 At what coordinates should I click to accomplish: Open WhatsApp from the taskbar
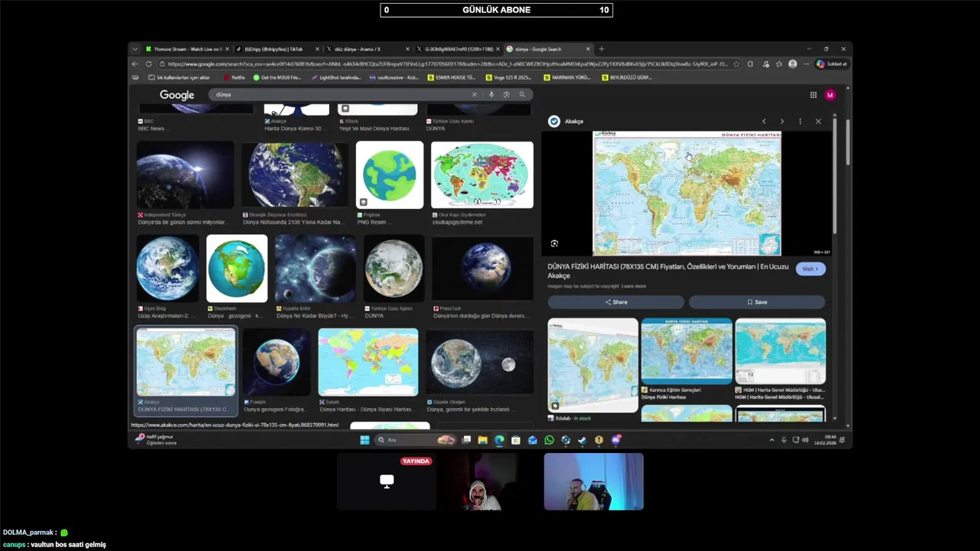coord(549,440)
